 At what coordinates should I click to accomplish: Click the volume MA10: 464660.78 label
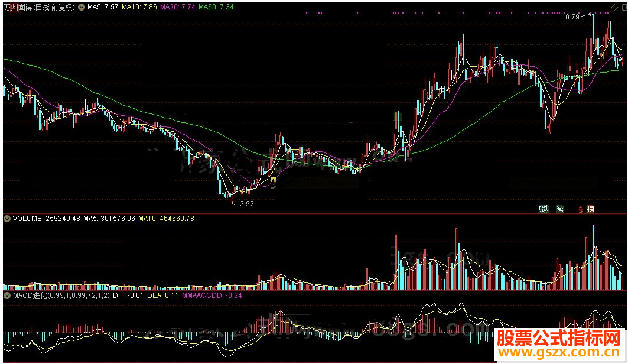[x=166, y=219]
